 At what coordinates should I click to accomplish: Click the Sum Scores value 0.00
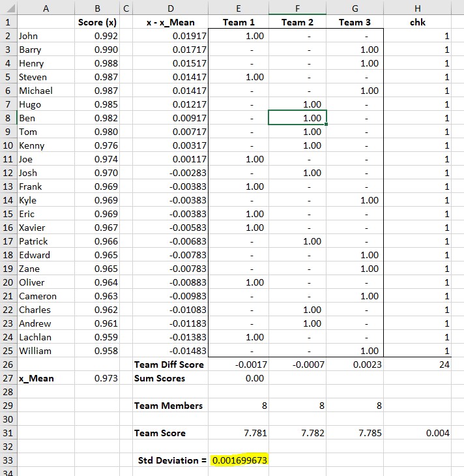click(x=239, y=378)
